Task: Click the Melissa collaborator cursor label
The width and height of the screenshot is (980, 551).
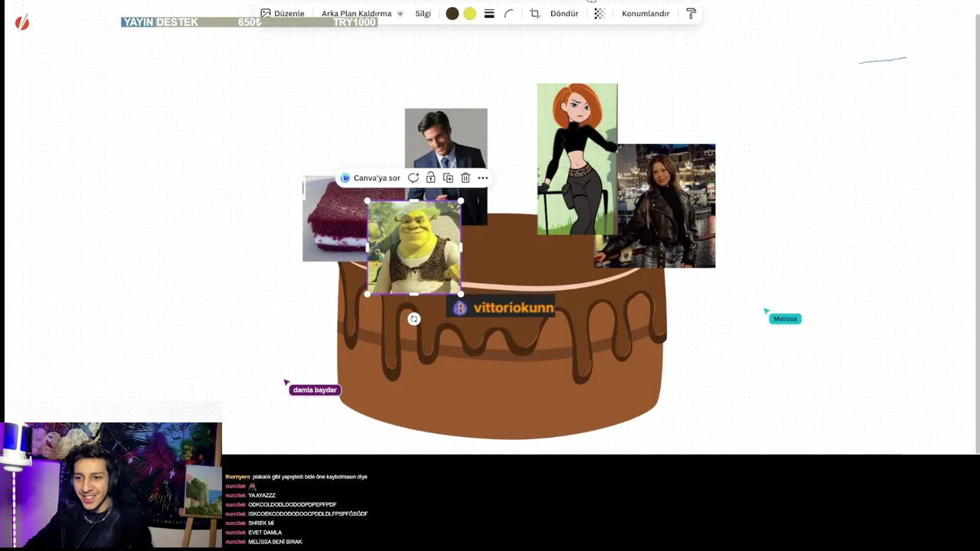Action: point(785,318)
